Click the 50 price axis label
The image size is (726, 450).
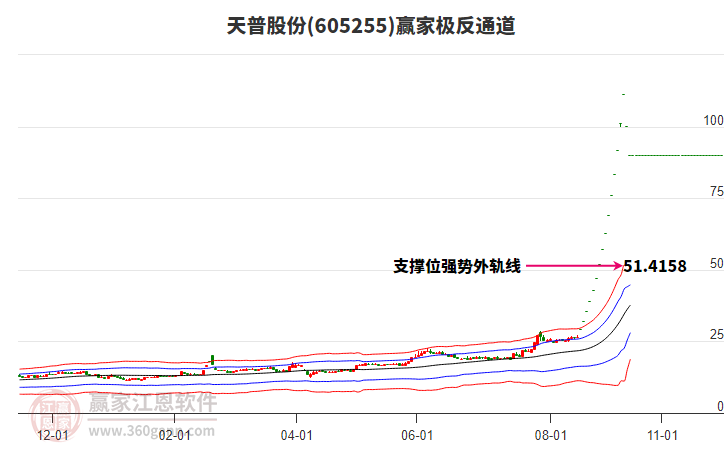(716, 263)
